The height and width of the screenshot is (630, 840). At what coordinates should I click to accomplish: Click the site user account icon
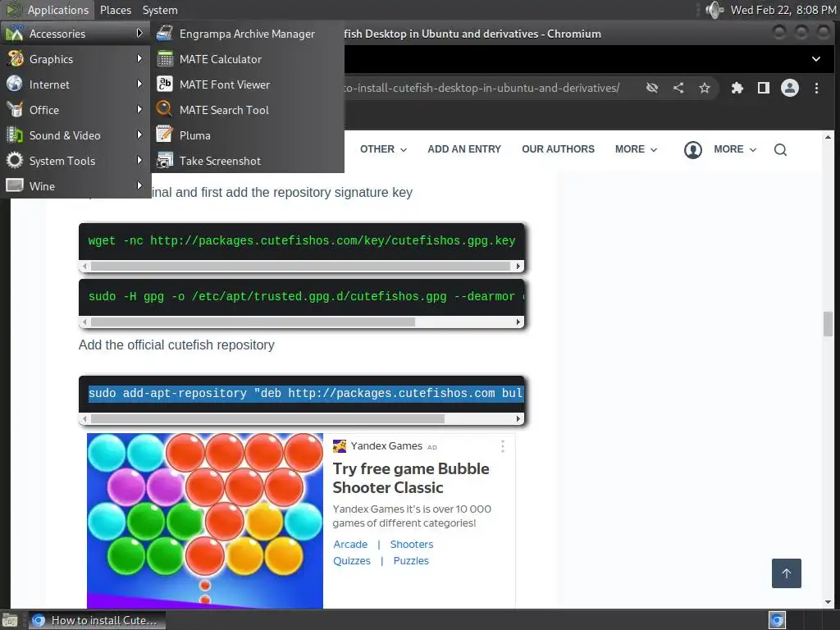point(692,150)
